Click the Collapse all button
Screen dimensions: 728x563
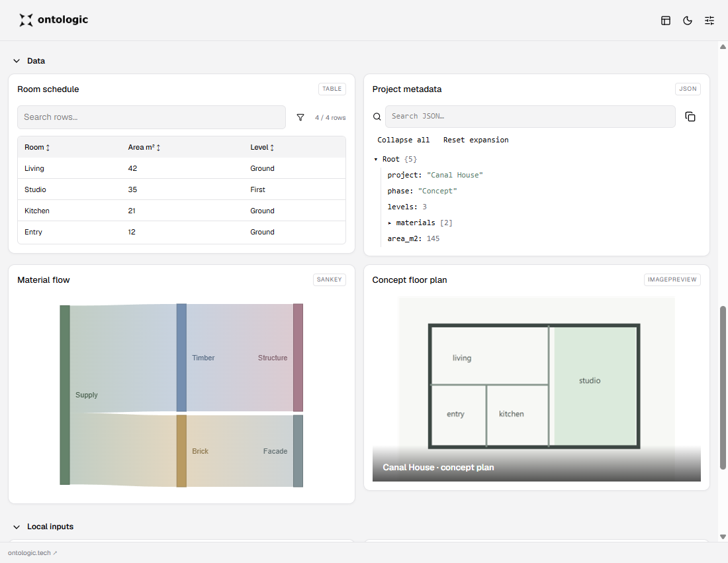click(404, 140)
